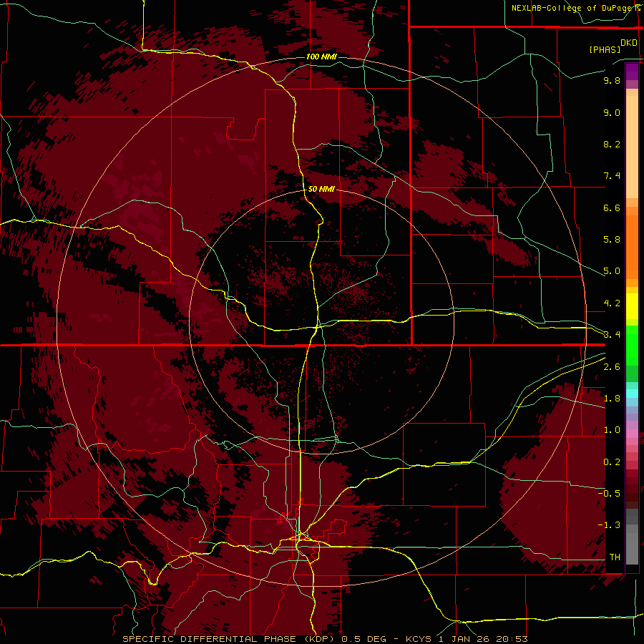Click the 4.2 scale value

tap(612, 303)
